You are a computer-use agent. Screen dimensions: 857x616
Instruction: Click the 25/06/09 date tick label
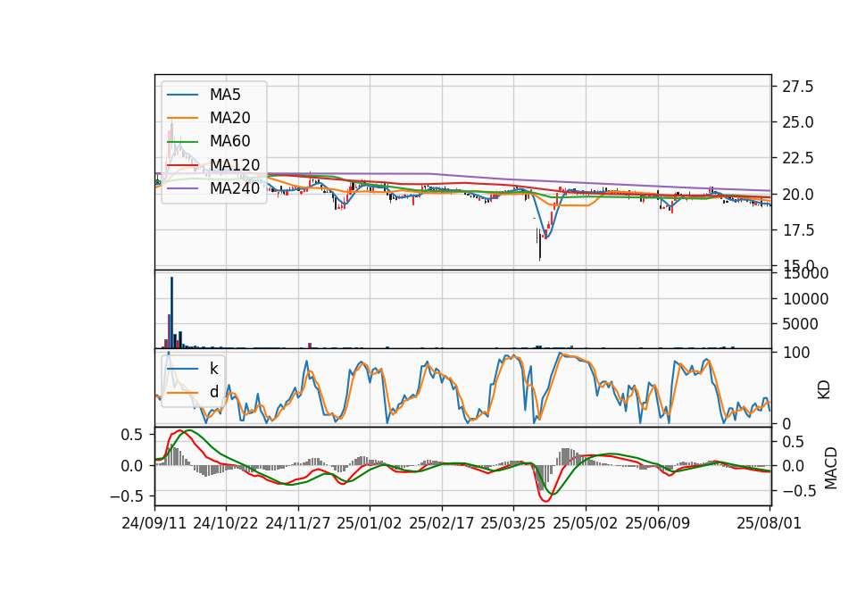[658, 523]
